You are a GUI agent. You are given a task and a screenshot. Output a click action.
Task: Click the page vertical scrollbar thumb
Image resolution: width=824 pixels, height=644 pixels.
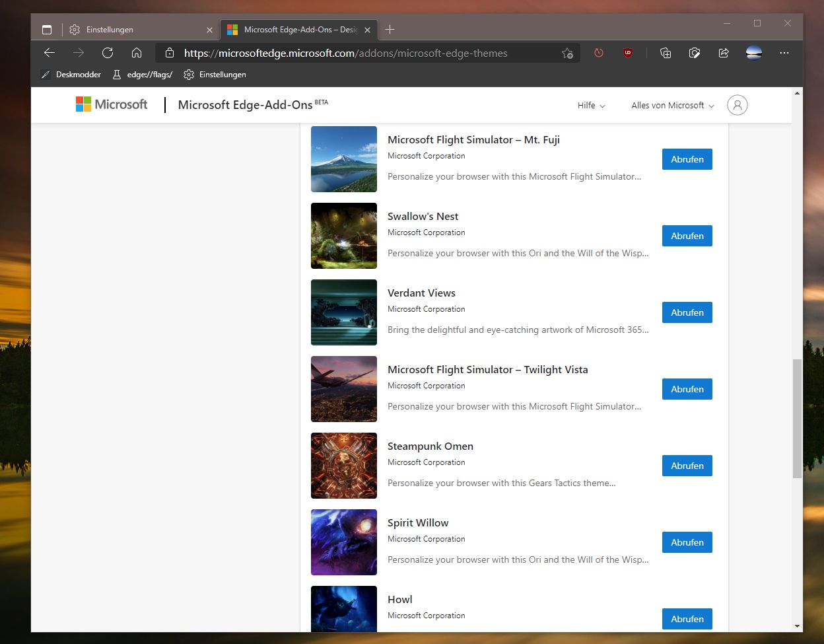pos(797,419)
